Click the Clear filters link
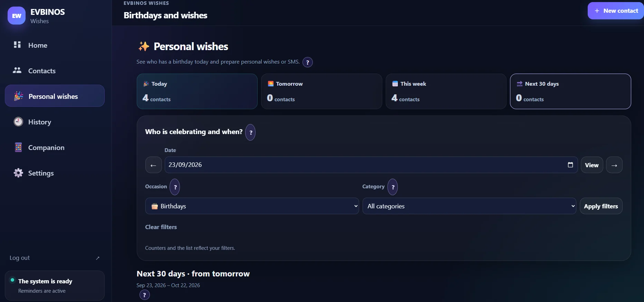644x302 pixels. (x=161, y=227)
